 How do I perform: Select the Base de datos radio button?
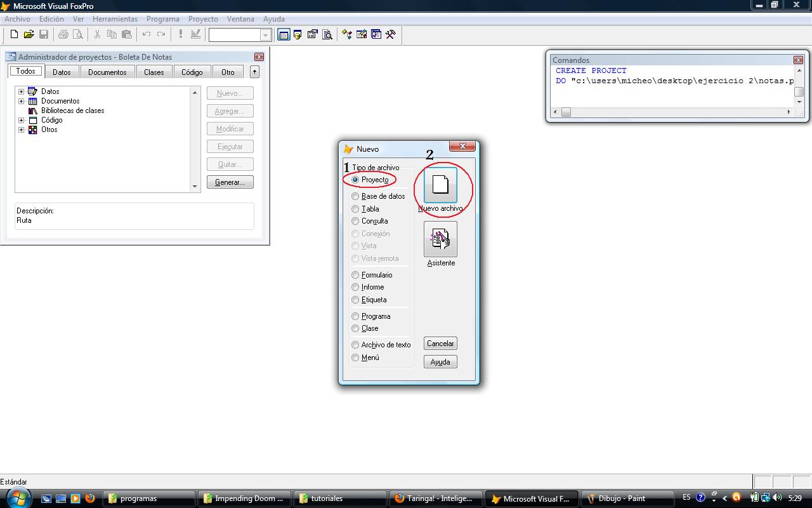pos(355,196)
